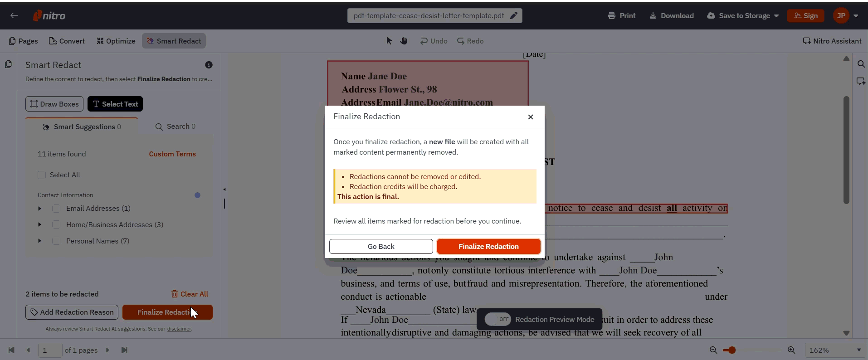This screenshot has width=868, height=360.
Task: Close the Finalize Redaction dialog
Action: (531, 117)
